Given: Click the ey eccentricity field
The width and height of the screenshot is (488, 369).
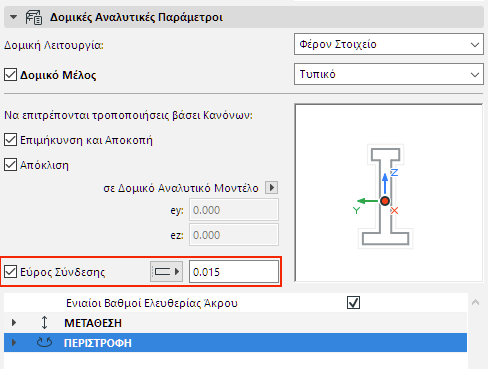Looking at the screenshot, I should tap(234, 210).
